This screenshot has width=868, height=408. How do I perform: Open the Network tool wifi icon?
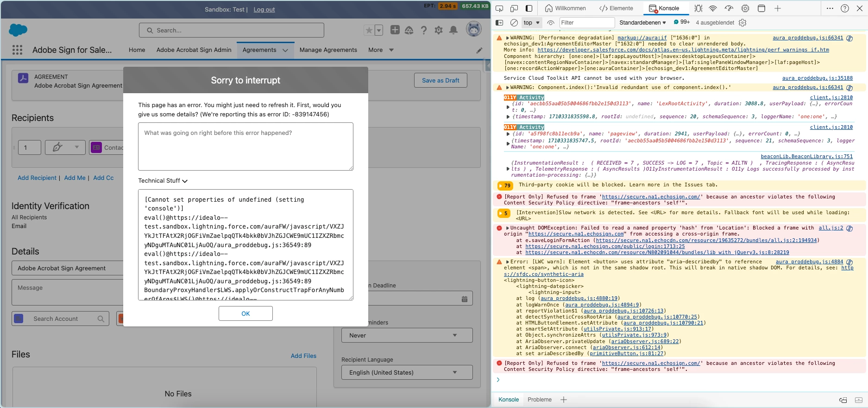713,8
